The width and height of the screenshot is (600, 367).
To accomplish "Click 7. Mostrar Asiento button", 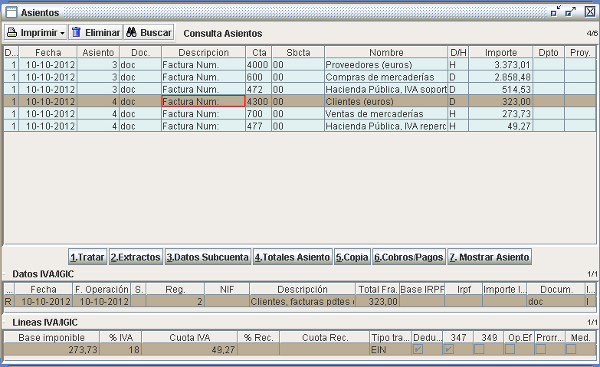I will point(489,257).
